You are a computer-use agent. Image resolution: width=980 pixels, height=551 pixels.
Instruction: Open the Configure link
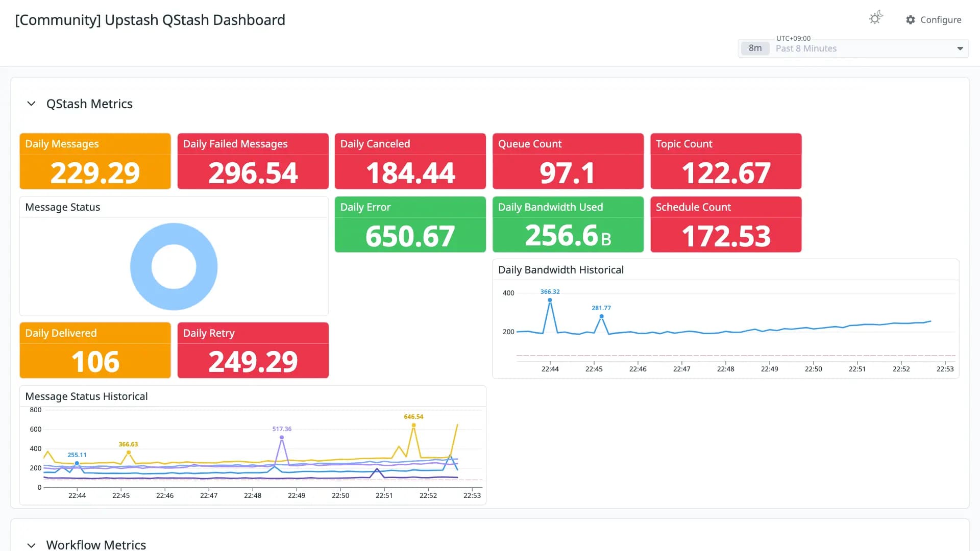coord(934,20)
